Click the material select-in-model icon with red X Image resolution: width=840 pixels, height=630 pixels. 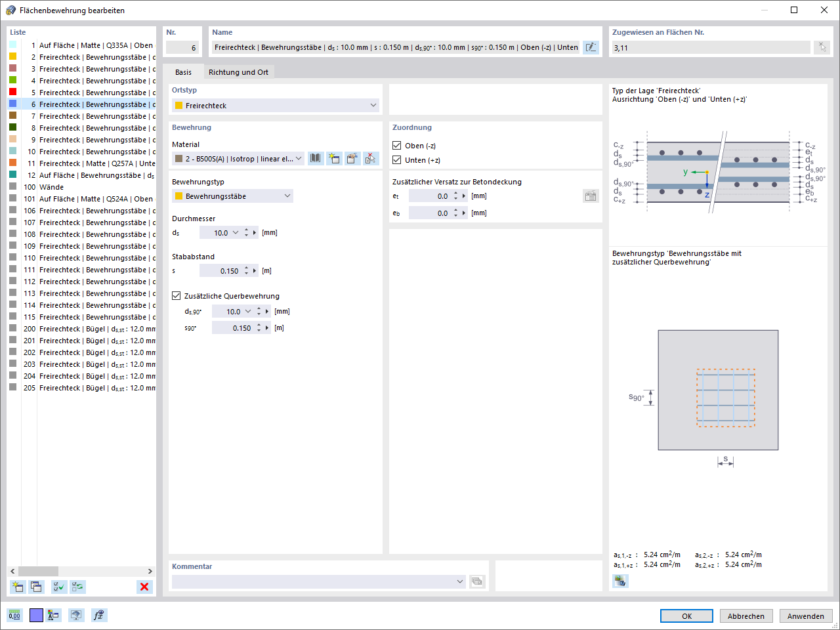pyautogui.click(x=371, y=158)
